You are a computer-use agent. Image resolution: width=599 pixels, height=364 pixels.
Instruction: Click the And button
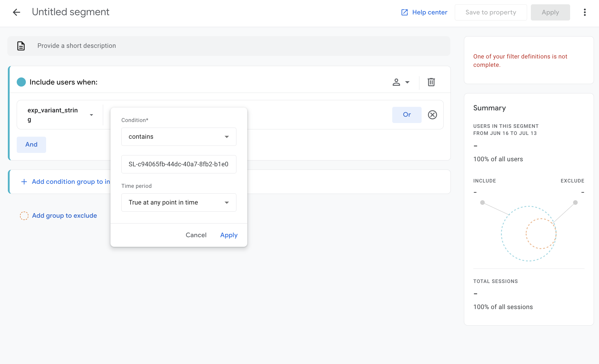pos(31,145)
